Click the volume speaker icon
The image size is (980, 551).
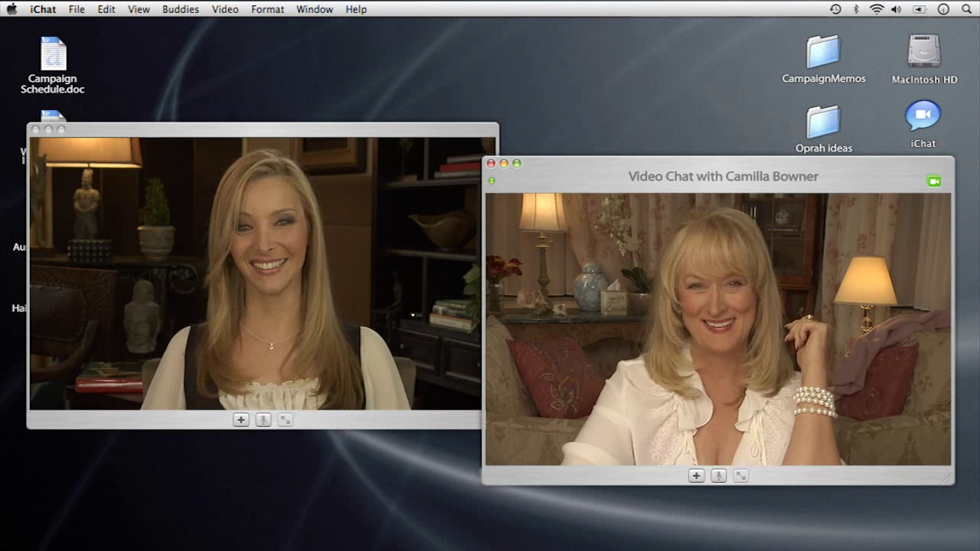pyautogui.click(x=897, y=9)
